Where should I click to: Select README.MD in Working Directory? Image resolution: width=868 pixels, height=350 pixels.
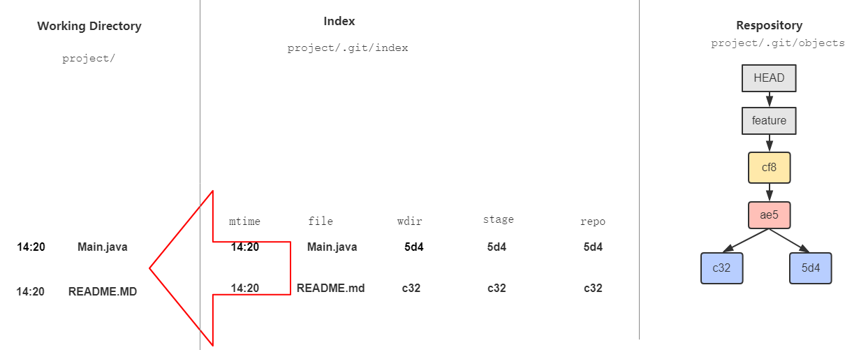click(x=103, y=292)
